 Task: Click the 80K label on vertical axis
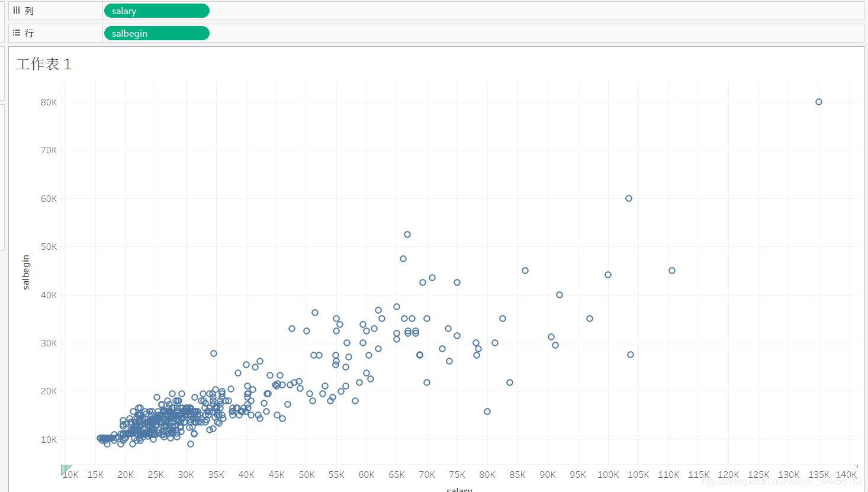(x=49, y=102)
